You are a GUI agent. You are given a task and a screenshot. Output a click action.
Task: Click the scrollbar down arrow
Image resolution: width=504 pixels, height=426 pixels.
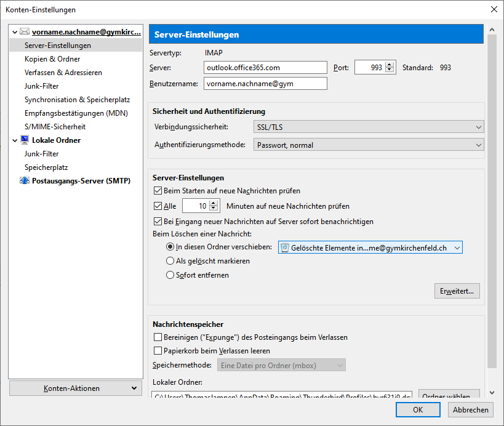[492, 393]
